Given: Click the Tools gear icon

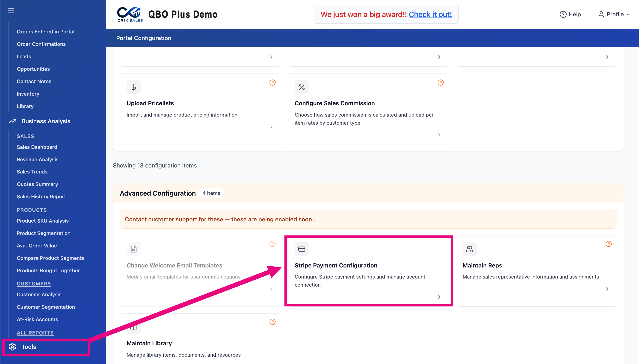Looking at the screenshot, I should pyautogui.click(x=12, y=347).
